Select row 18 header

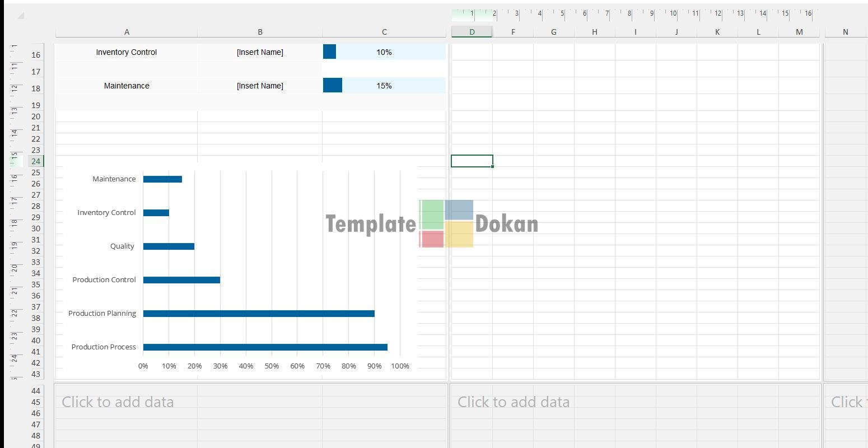tap(36, 88)
